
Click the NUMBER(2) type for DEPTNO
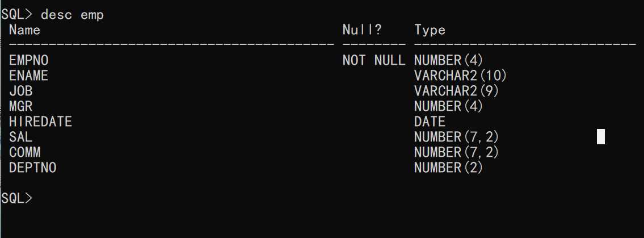[448, 168]
